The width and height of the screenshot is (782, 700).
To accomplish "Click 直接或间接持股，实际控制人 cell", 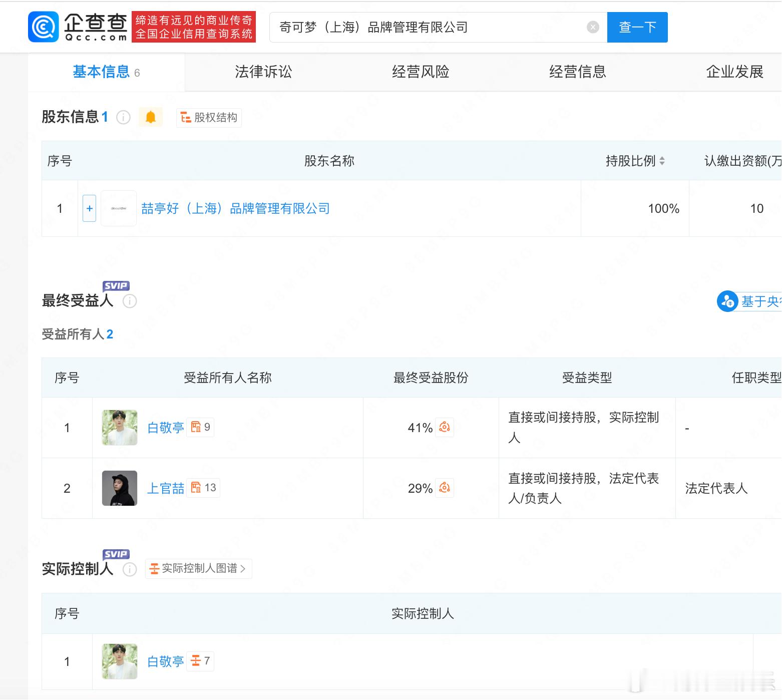I will tap(587, 428).
